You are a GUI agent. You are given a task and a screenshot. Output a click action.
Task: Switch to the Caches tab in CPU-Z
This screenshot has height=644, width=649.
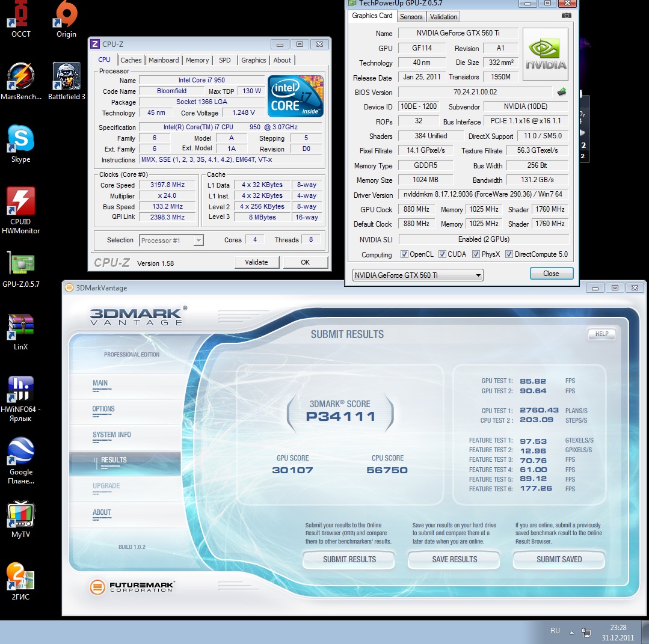(131, 60)
